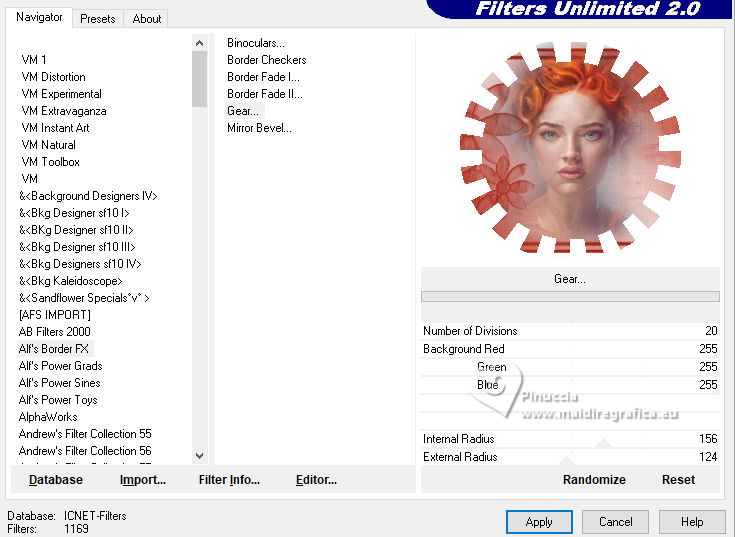Select &<BKg Designer sf10 II> category

pyautogui.click(x=76, y=230)
